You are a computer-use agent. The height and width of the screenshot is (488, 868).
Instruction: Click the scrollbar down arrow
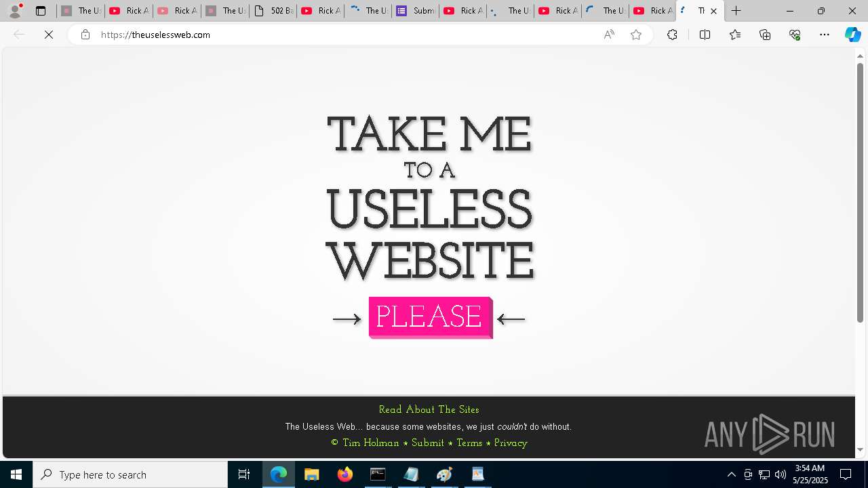point(860,449)
